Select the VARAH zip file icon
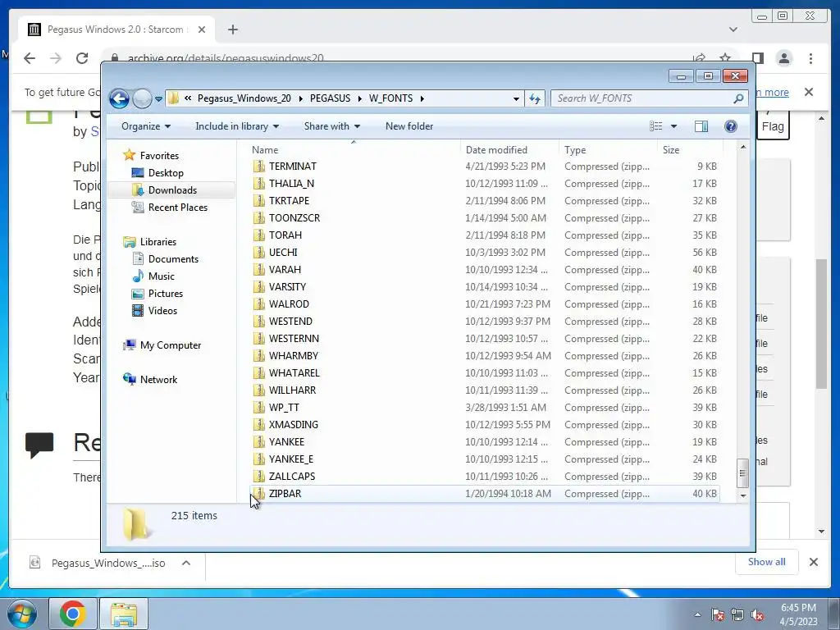Screen dimensions: 840x630 258,269
